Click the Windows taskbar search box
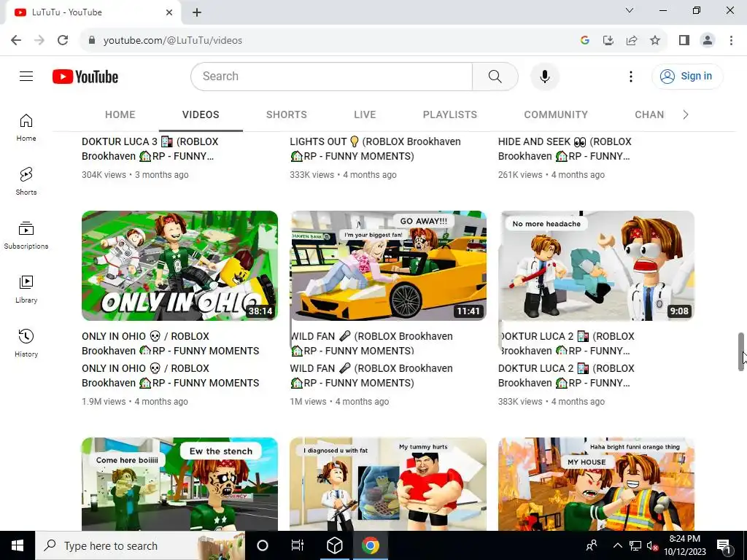The width and height of the screenshot is (747, 560). [x=141, y=545]
